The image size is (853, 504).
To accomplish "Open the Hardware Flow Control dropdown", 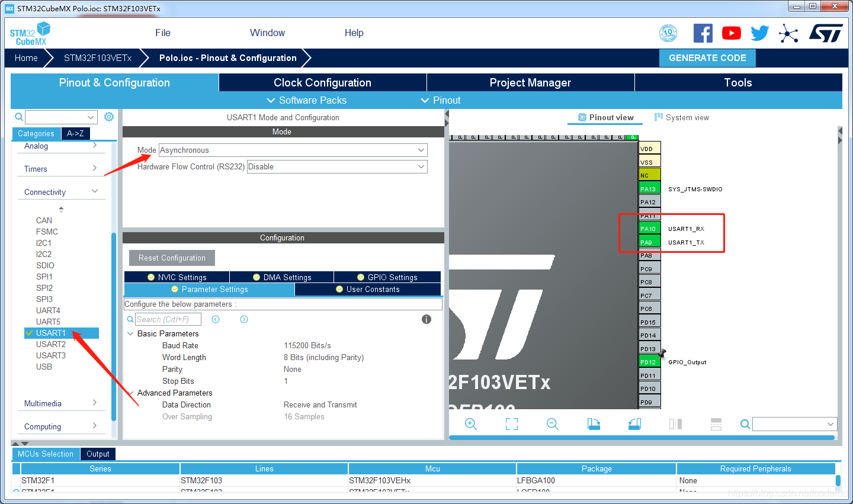I will click(x=337, y=167).
